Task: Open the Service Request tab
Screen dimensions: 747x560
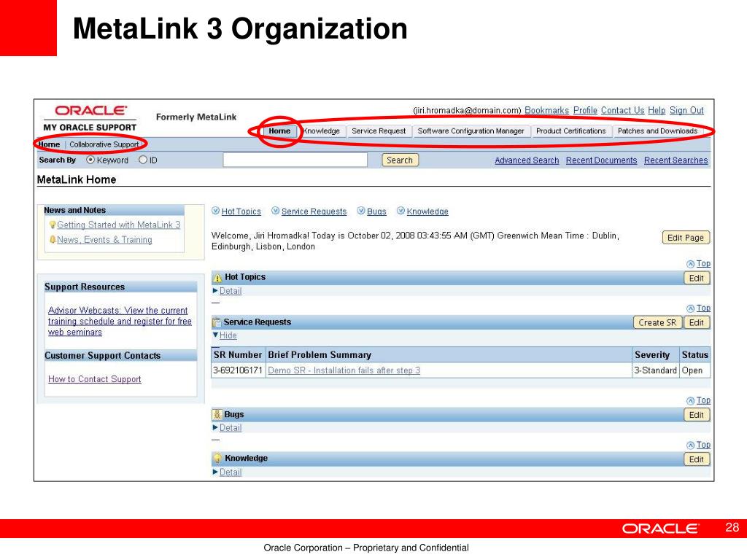Action: [379, 131]
